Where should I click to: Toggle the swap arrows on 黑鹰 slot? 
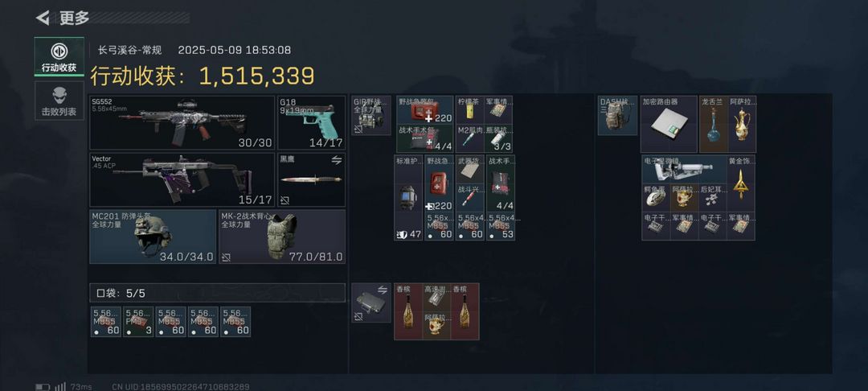[x=336, y=161]
